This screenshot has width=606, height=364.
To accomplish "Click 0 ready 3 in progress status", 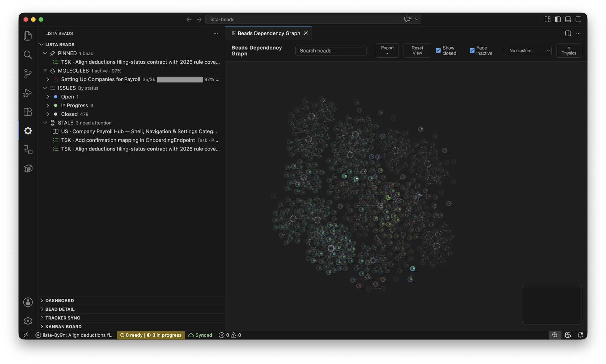I will (151, 335).
